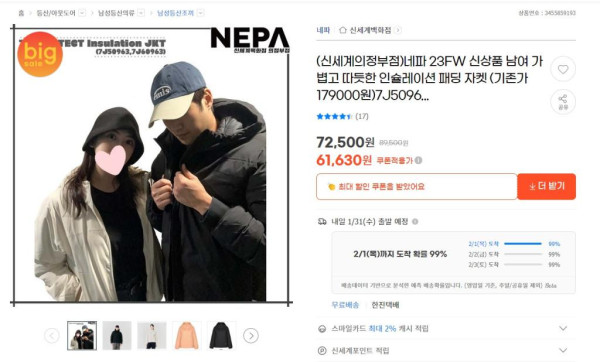The width and height of the screenshot is (600, 362).
Task: Show the next product thumbnails arrow
Action: click(x=251, y=336)
